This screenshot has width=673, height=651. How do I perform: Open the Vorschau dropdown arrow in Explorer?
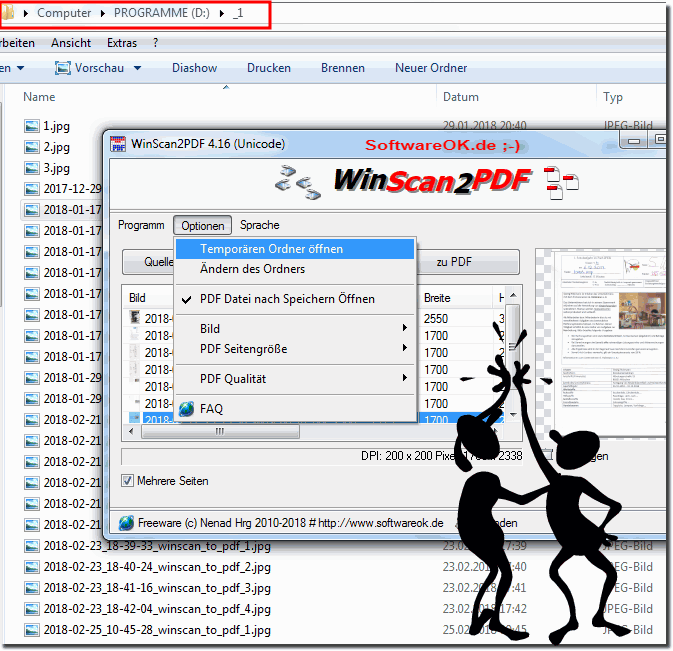137,68
